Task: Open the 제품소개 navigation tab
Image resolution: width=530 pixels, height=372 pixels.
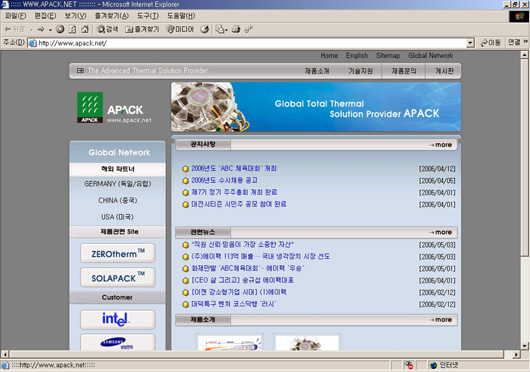Action: pos(317,71)
